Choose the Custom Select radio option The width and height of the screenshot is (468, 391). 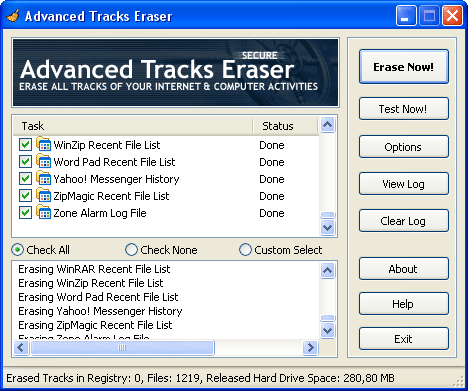click(245, 250)
